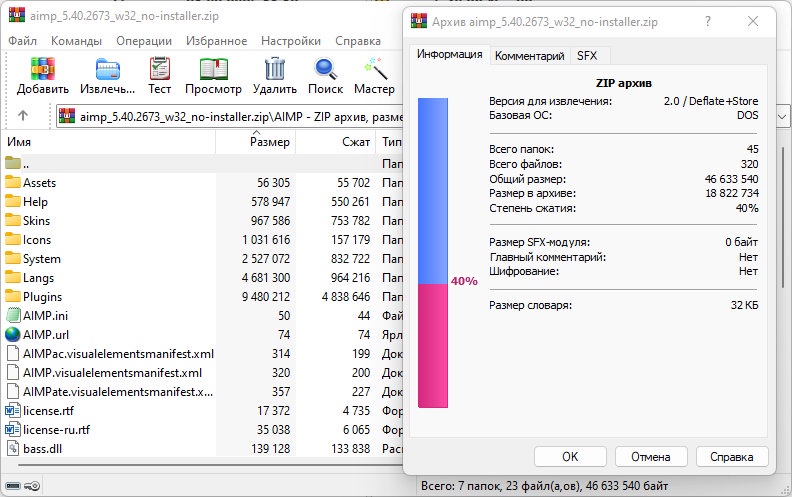Viewport: 792px width, 497px height.
Task: Click the AIMP.url globe icon
Action: (13, 334)
